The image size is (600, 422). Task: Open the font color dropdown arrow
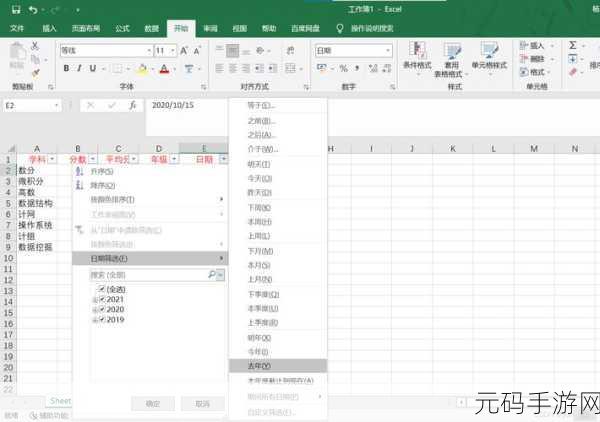pyautogui.click(x=174, y=69)
